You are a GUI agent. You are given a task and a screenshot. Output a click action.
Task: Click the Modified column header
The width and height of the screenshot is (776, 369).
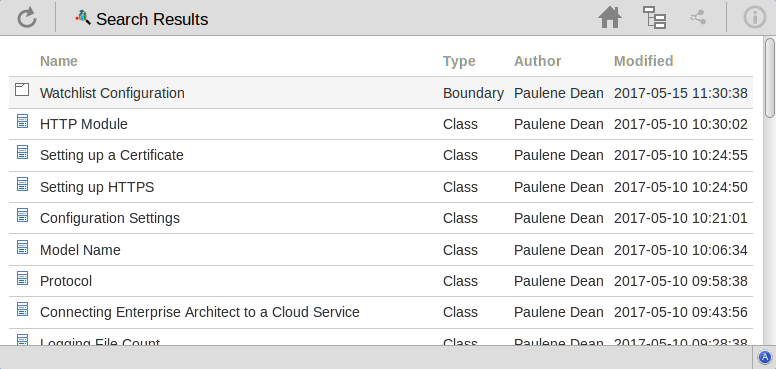point(643,61)
